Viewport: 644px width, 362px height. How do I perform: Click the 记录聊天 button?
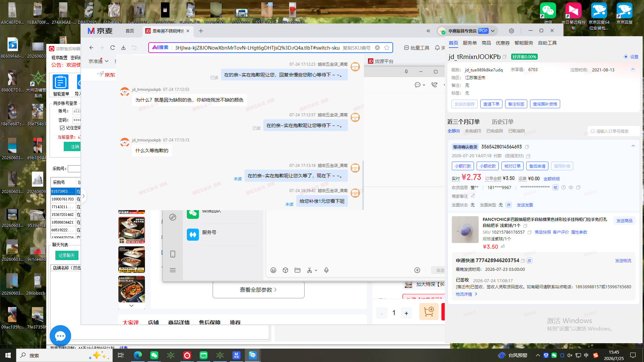67,255
